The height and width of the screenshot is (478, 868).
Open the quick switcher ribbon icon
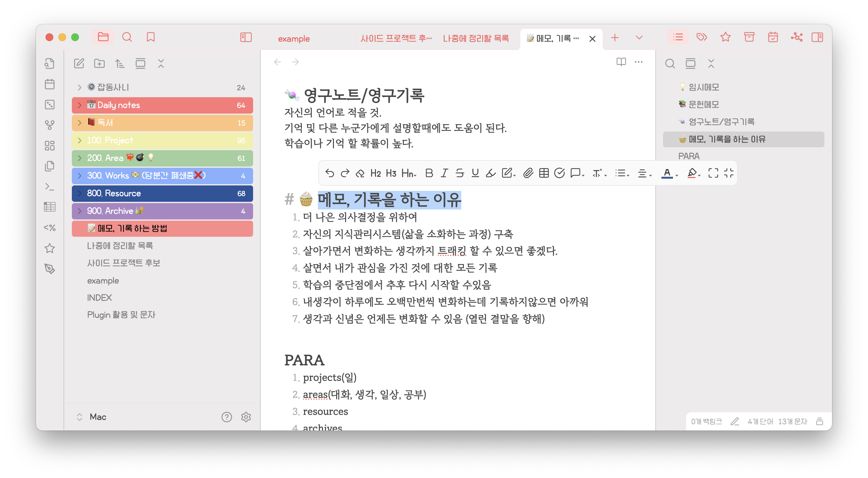click(x=49, y=64)
